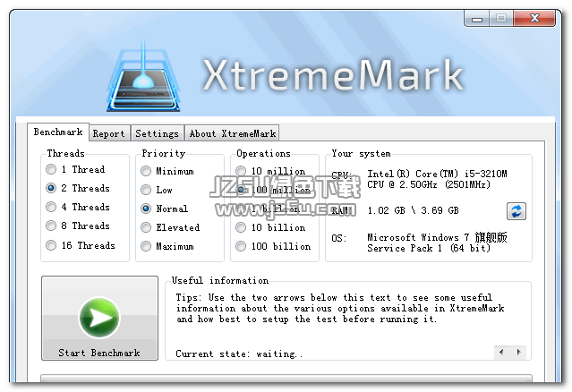572x392 pixels.
Task: Choose 1 billion operations
Action: click(269, 209)
